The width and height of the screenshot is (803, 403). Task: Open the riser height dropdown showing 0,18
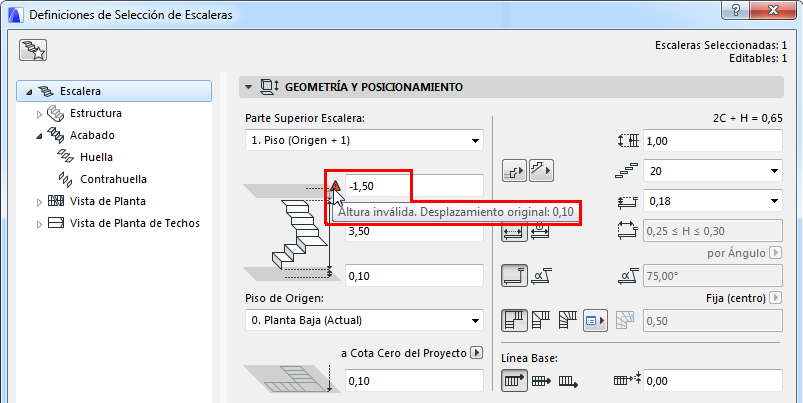pos(713,201)
